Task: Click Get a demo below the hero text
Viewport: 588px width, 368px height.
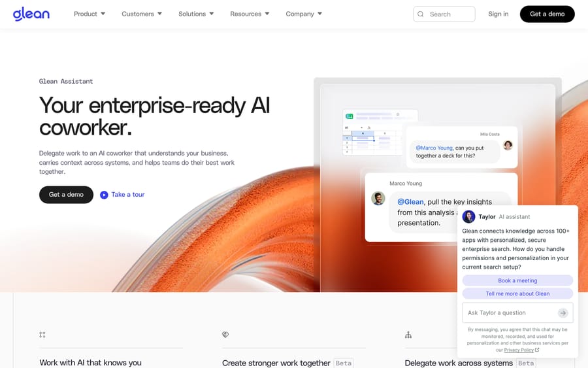Action: click(x=66, y=195)
